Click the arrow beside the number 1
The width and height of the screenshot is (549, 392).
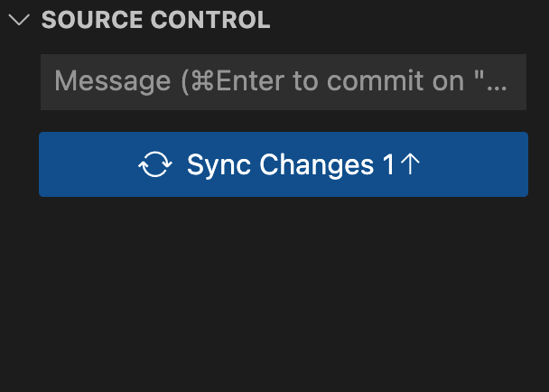(410, 164)
